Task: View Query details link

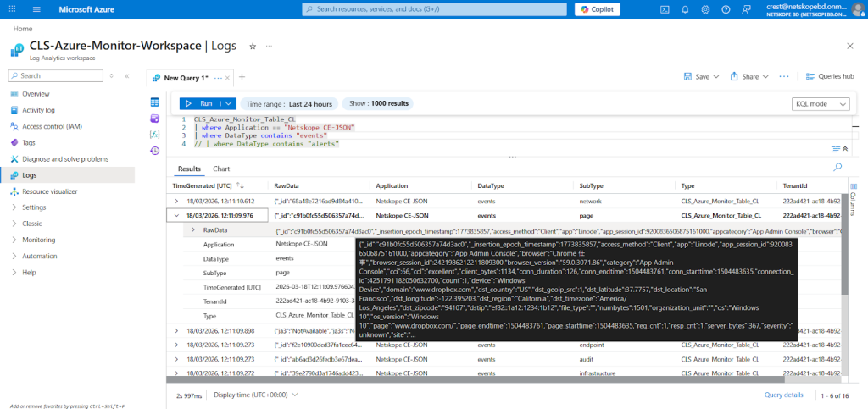Action: [x=783, y=395]
